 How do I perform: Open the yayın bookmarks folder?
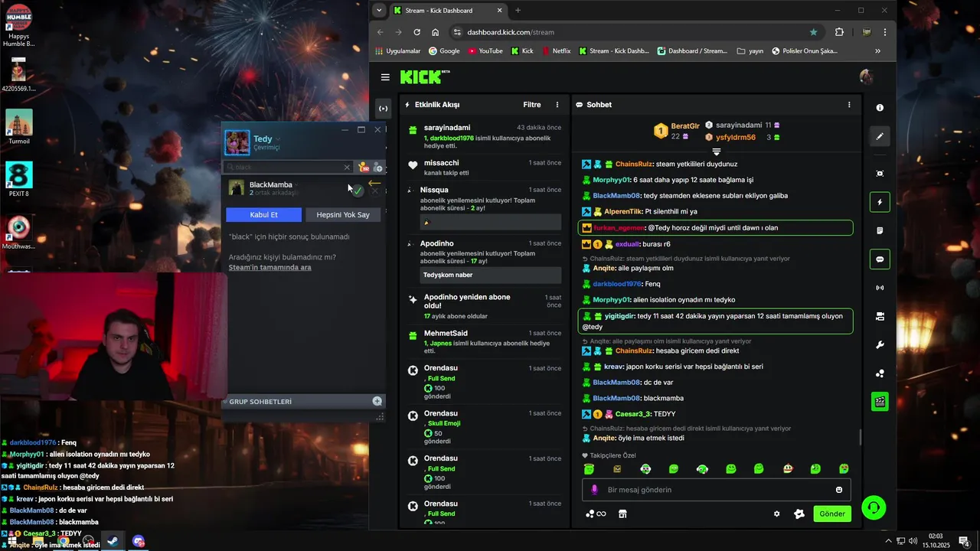[750, 51]
